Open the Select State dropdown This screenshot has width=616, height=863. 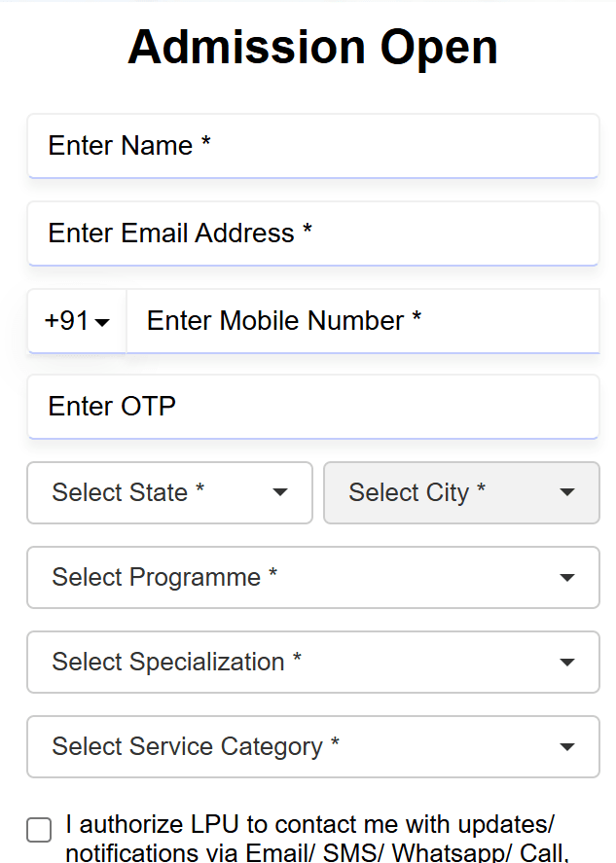click(x=169, y=492)
